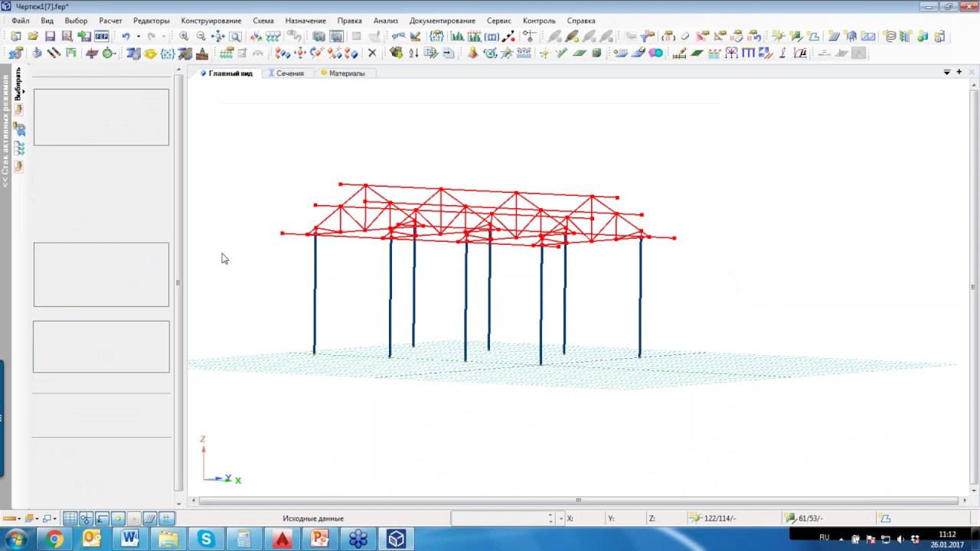This screenshot has width=980, height=551.
Task: Add a new view with plus button
Action: 959,72
